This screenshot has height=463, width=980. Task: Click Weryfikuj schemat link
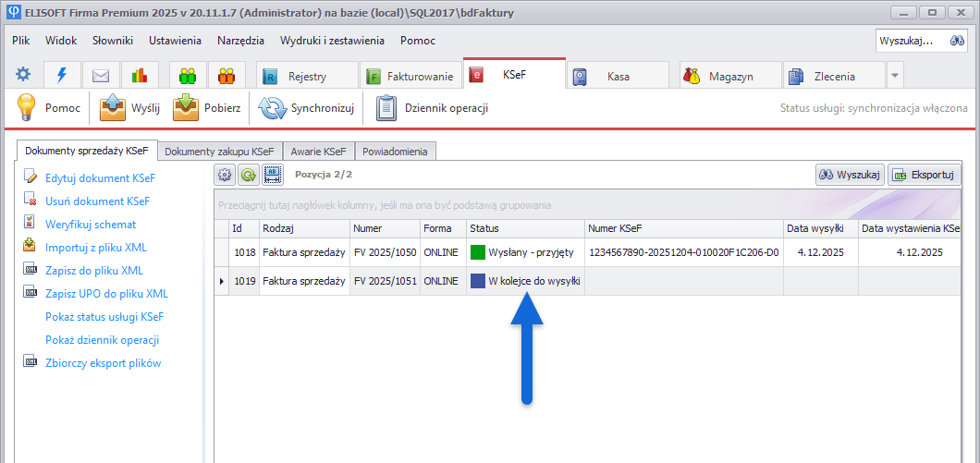click(x=91, y=224)
